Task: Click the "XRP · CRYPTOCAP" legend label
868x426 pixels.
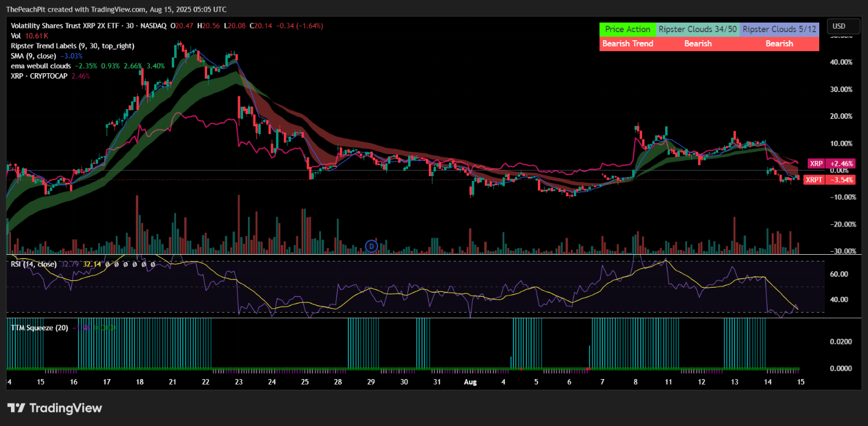Action: [x=38, y=76]
